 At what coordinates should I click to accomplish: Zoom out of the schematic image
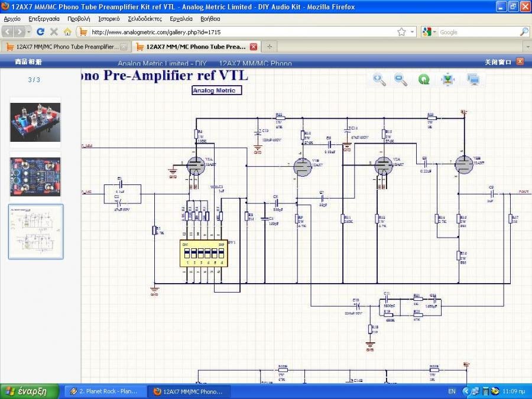(x=401, y=80)
